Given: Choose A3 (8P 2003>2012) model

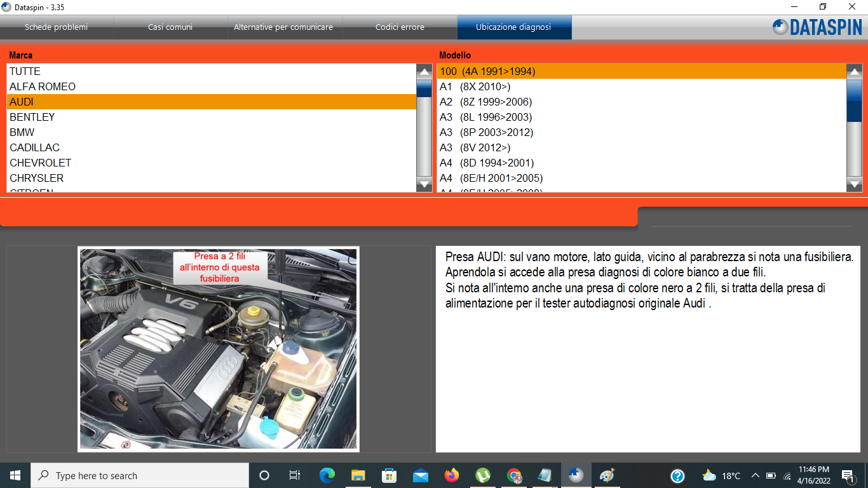Looking at the screenshot, I should pyautogui.click(x=486, y=132).
